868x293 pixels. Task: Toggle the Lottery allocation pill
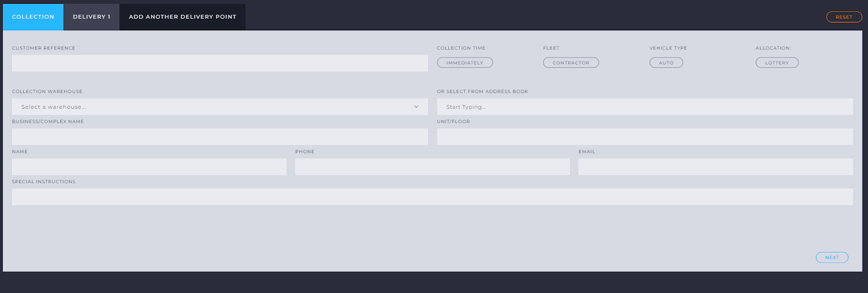[x=777, y=62]
